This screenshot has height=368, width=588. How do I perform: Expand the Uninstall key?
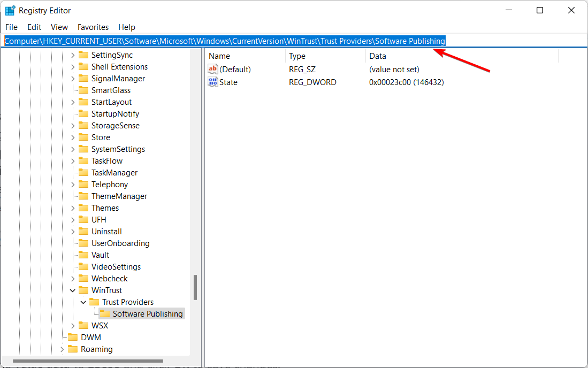(73, 232)
